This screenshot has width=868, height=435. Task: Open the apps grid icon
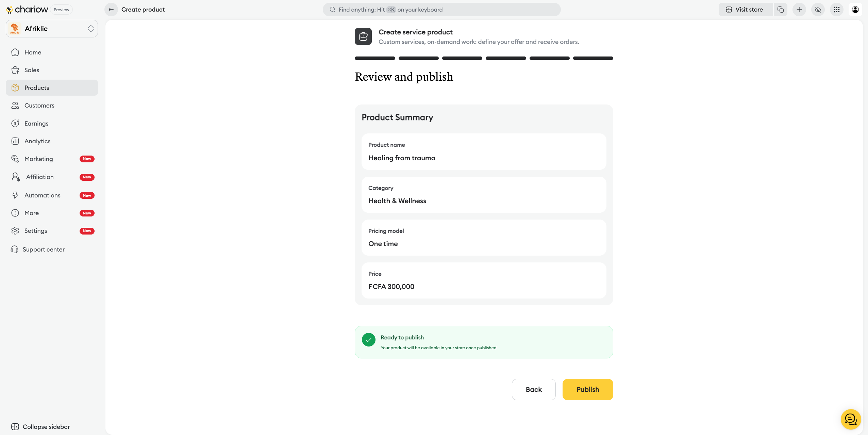(837, 10)
